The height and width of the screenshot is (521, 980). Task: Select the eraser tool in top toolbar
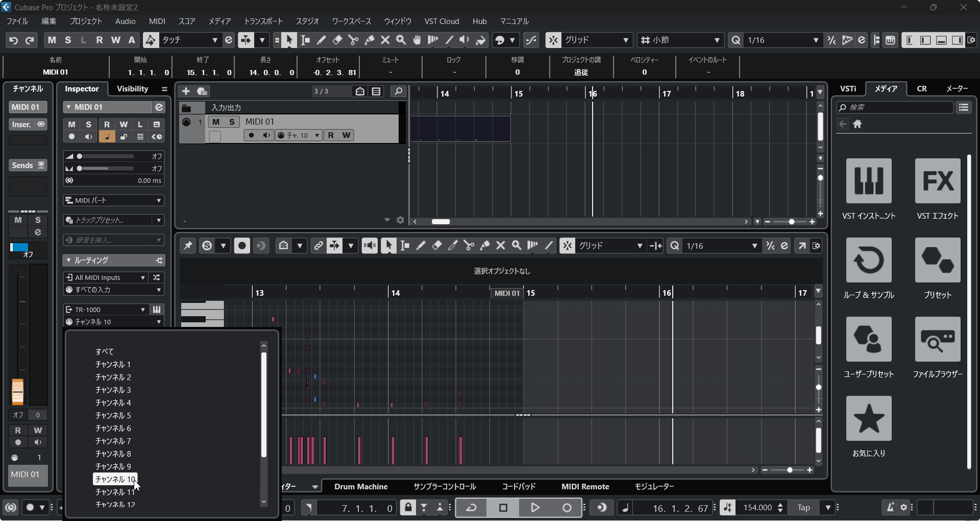(x=337, y=40)
